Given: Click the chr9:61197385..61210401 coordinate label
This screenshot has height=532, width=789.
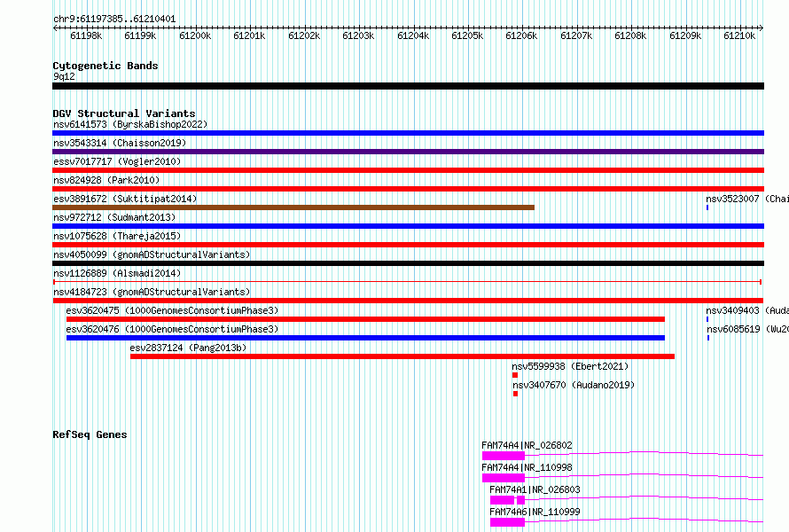Looking at the screenshot, I should point(114,19).
